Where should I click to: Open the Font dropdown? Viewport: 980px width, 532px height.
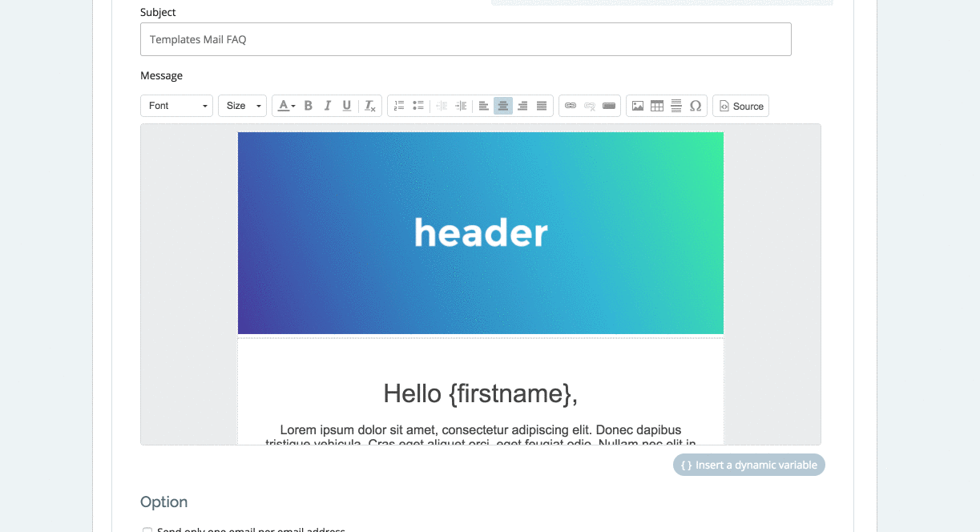tap(176, 106)
